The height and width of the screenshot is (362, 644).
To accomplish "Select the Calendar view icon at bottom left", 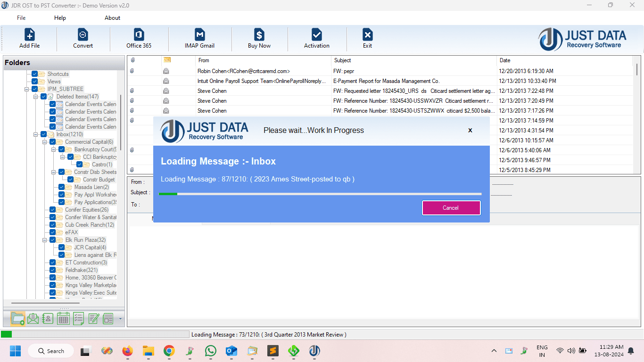I will 63,319.
